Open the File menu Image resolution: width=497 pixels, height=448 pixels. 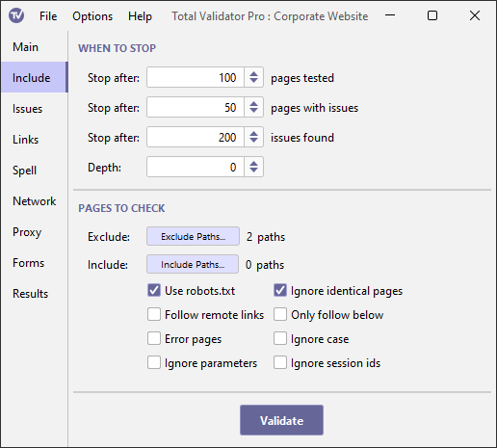[48, 16]
